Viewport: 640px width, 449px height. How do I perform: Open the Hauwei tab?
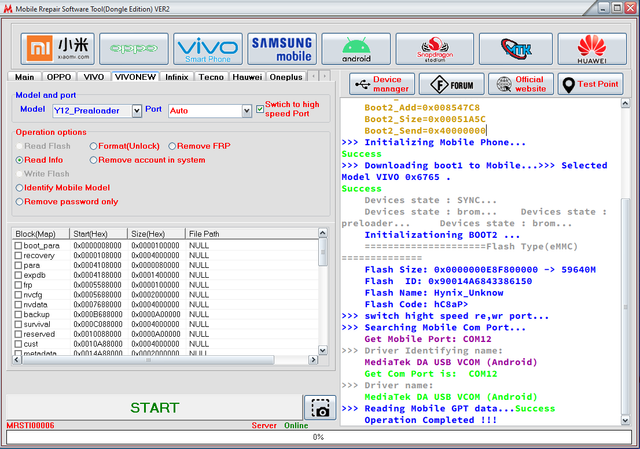click(x=247, y=77)
